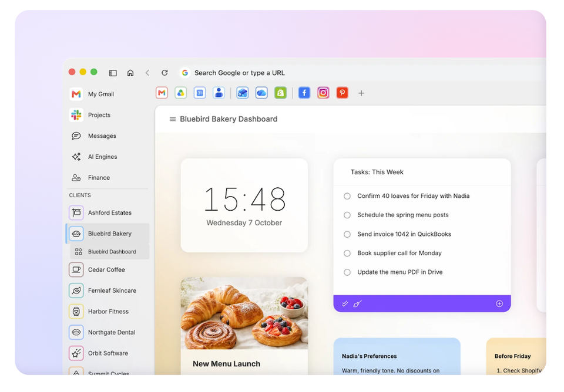
Task: Add a task with the circled plus icon
Action: click(x=499, y=303)
